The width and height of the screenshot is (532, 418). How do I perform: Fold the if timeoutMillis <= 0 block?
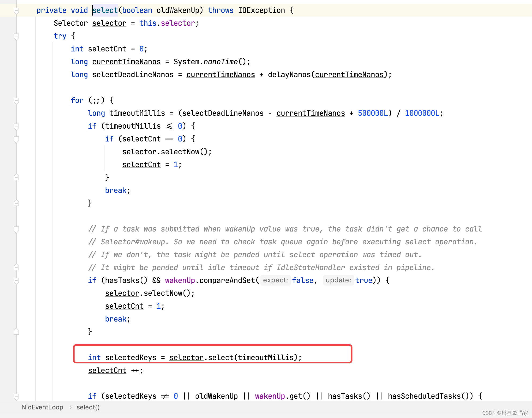(16, 126)
